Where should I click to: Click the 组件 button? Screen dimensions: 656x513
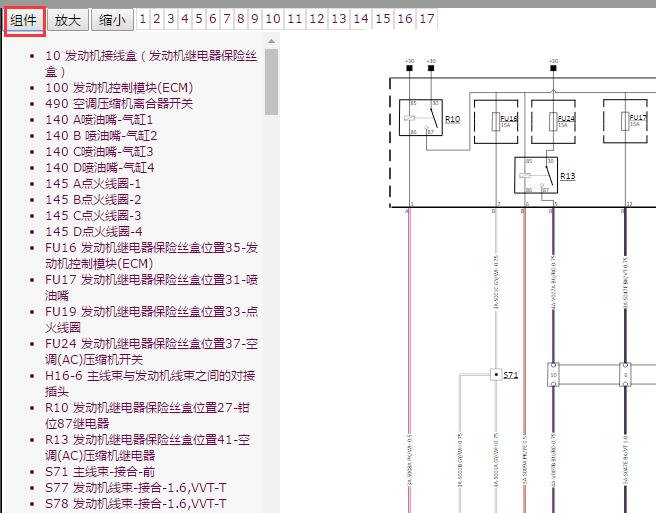pos(24,20)
